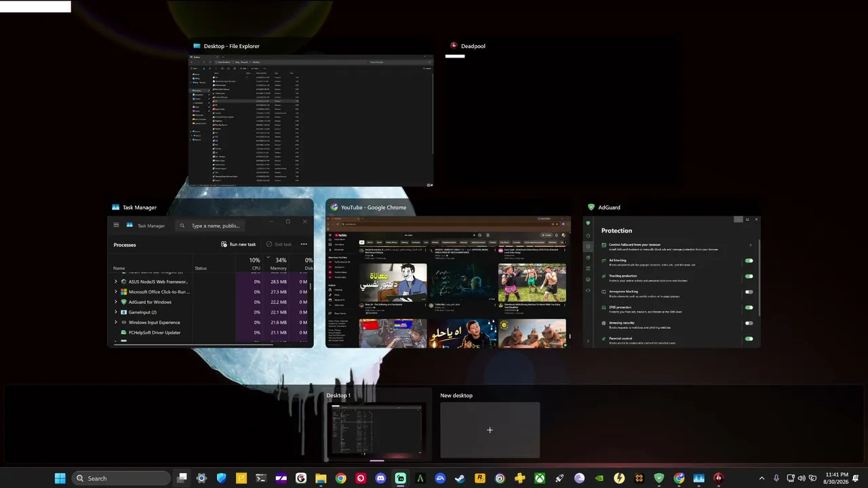Toggle Tracking protection switch in AdGuard
The height and width of the screenshot is (488, 868).
pyautogui.click(x=749, y=276)
